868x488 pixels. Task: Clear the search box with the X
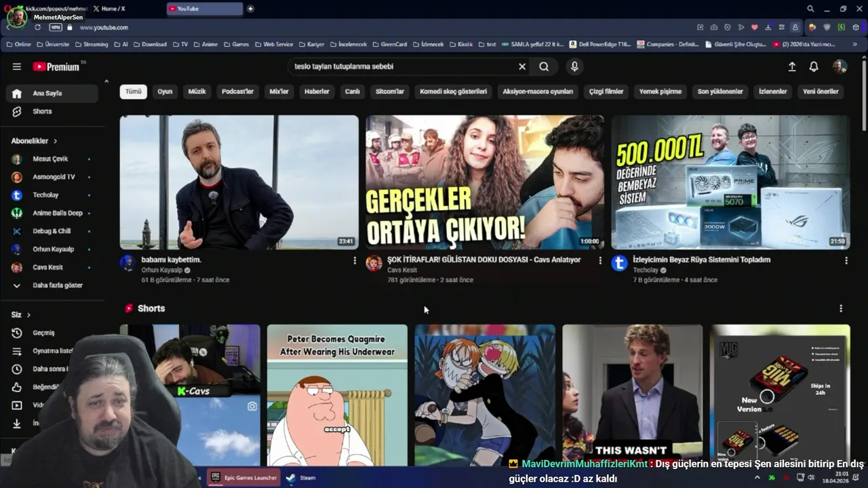pyautogui.click(x=522, y=66)
